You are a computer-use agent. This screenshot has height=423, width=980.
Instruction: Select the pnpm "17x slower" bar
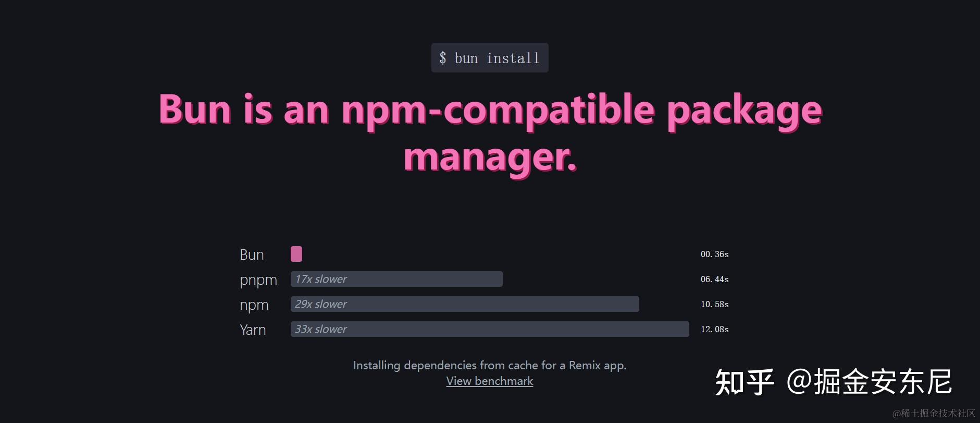tap(396, 279)
